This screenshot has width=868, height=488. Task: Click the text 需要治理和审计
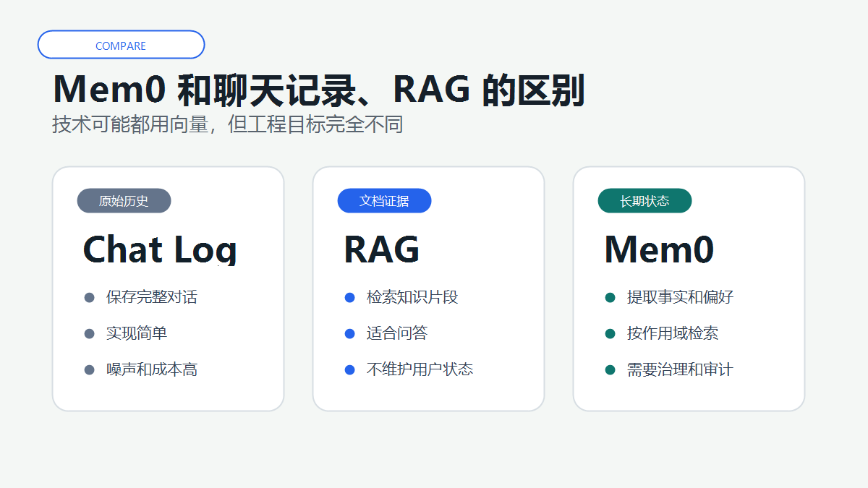pyautogui.click(x=680, y=369)
